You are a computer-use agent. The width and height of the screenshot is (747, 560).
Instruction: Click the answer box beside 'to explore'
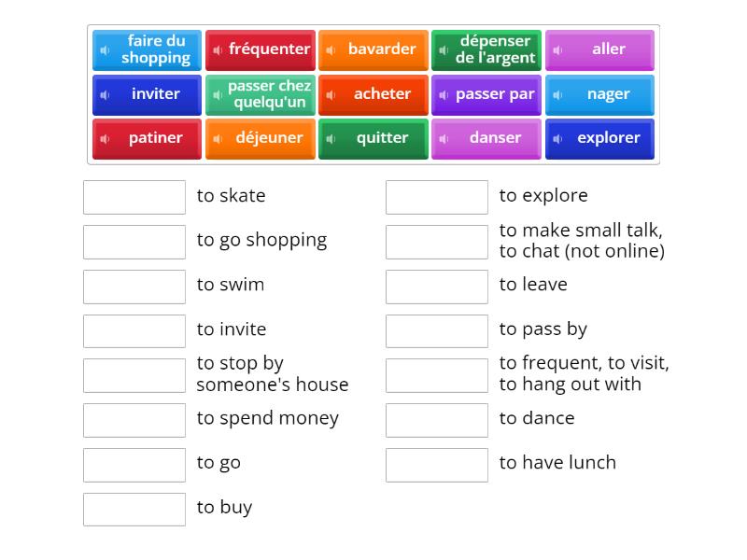(x=437, y=197)
